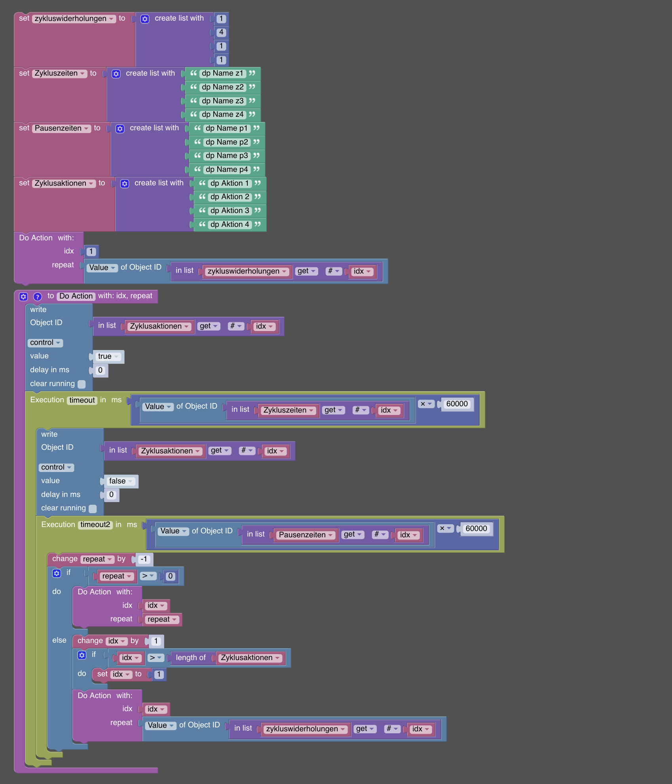
Task: Edit the 60000 number in timeout2 block
Action: (476, 529)
